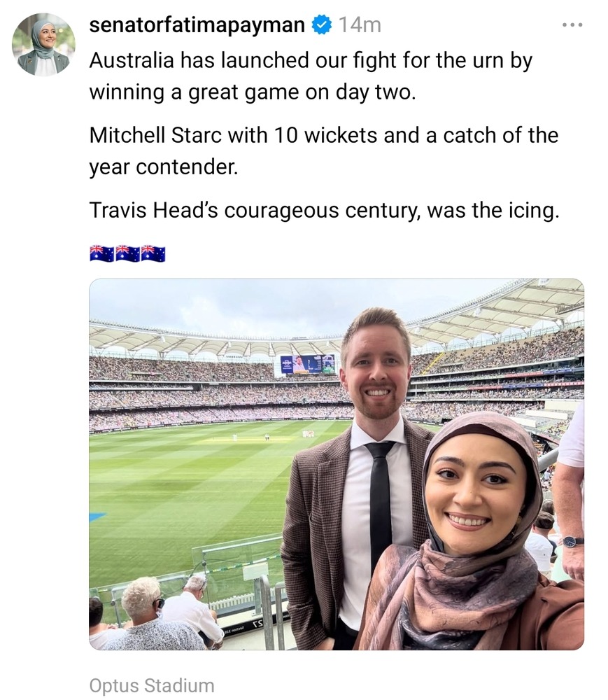This screenshot has width=608, height=700.
Task: Select the 'fight for the urn' paragraph
Action: [x=311, y=76]
